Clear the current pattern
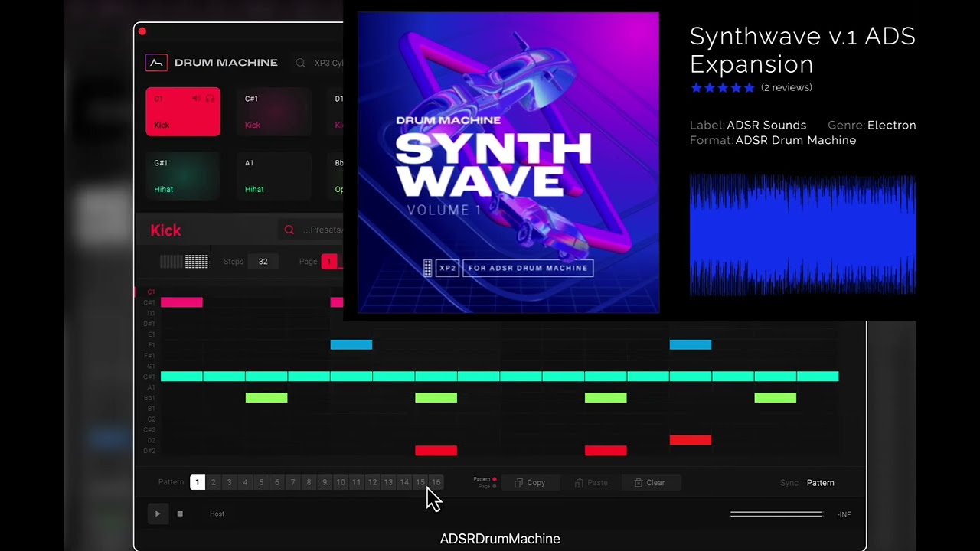 (x=649, y=483)
